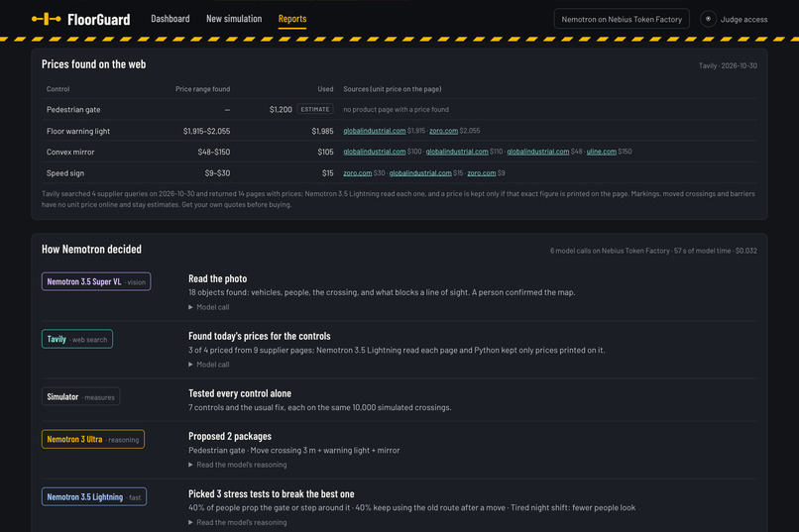Click the 'Prices found on the web' heading
This screenshot has width=799, height=532.
[94, 64]
